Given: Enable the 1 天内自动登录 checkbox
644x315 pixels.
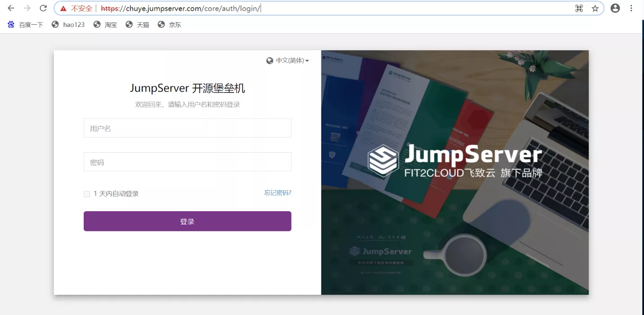Looking at the screenshot, I should coord(87,194).
